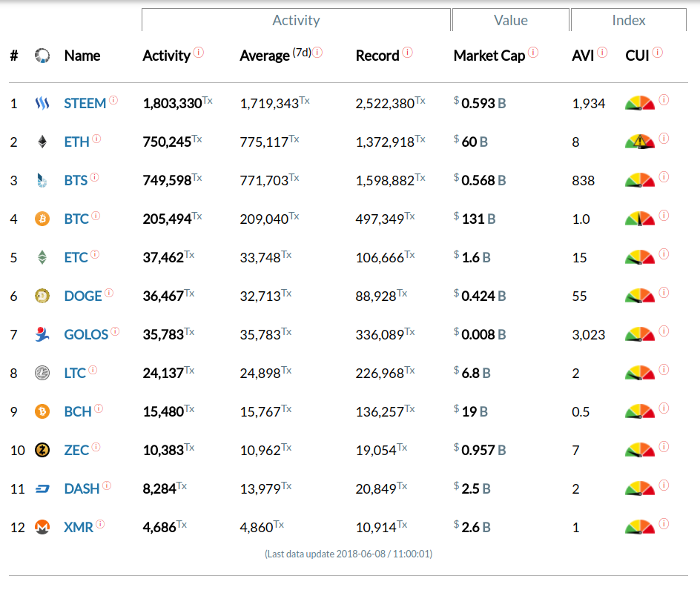Sort by the Name column header
The height and width of the screenshot is (590, 700).
pos(82,56)
